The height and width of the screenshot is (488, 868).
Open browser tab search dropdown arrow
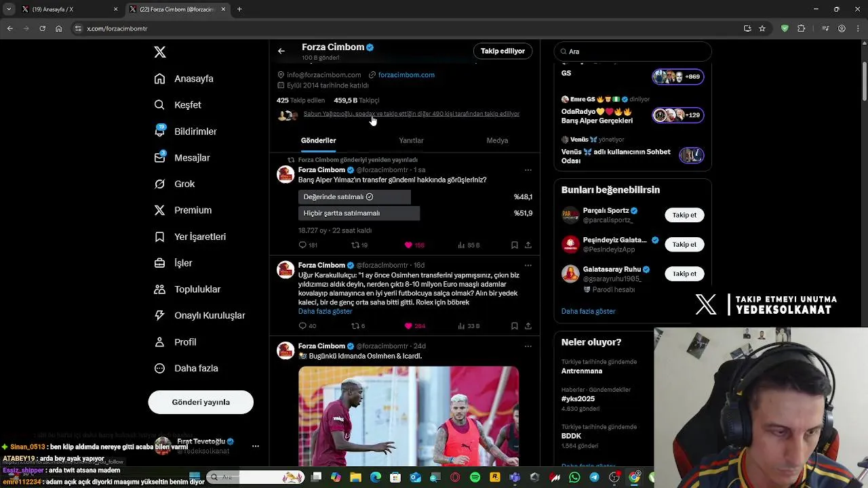click(x=8, y=9)
